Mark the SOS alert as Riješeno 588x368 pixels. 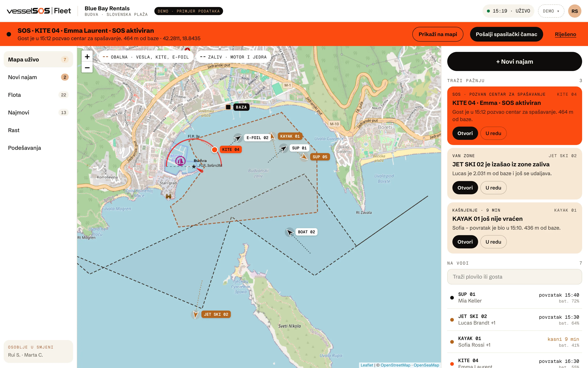565,34
